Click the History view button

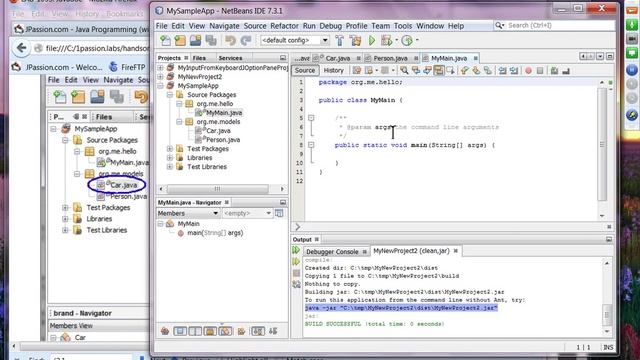333,70
